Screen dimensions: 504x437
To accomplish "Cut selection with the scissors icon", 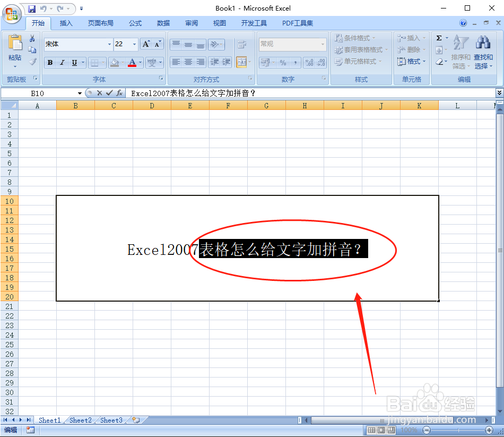I will 32,39.
